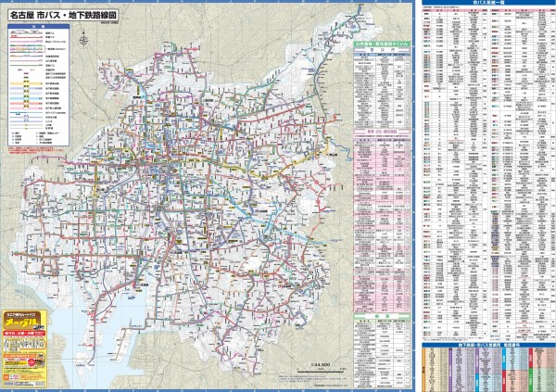
Task: Click the 市バス系統一覧 table header
Action: (x=486, y=4)
